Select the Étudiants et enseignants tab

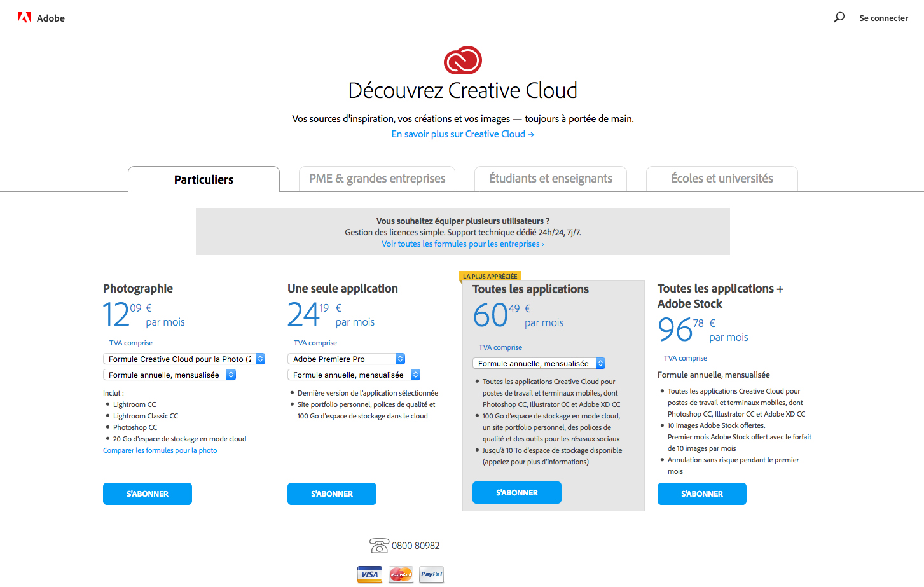[x=551, y=179]
